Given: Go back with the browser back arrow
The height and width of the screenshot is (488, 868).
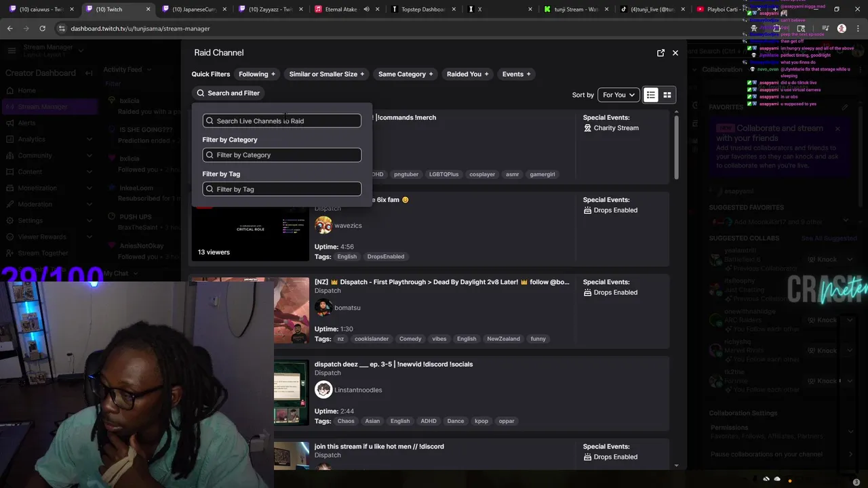Looking at the screenshot, I should coord(9,28).
